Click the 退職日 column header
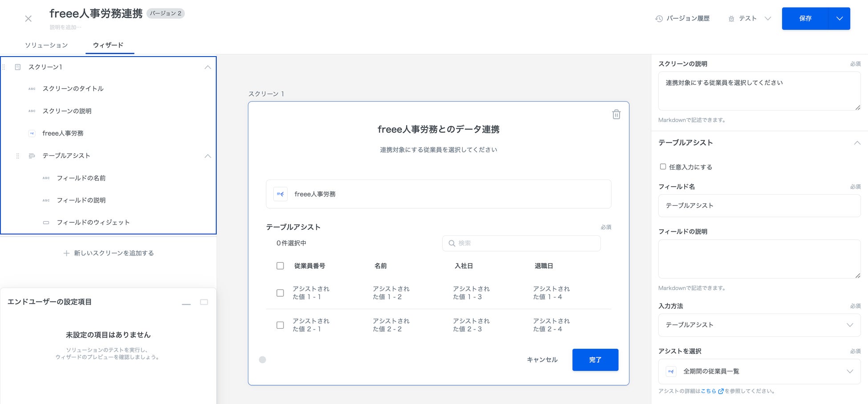This screenshot has width=868, height=404. point(544,266)
